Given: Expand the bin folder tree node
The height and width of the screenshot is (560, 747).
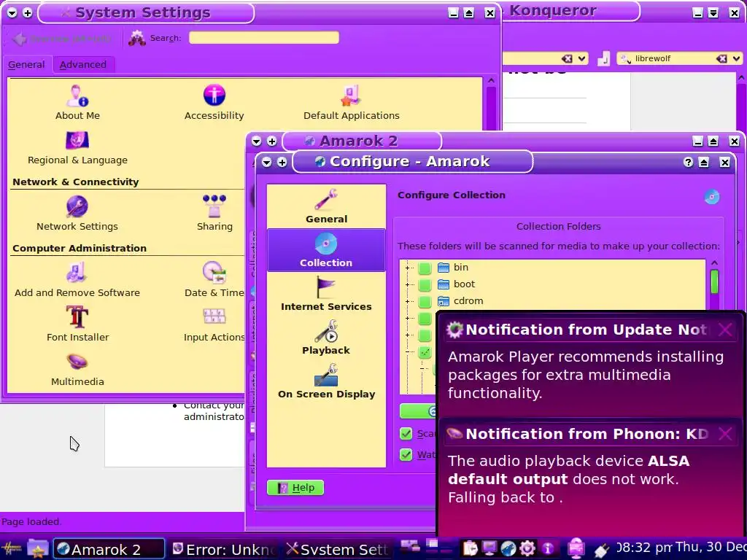Looking at the screenshot, I should (407, 268).
